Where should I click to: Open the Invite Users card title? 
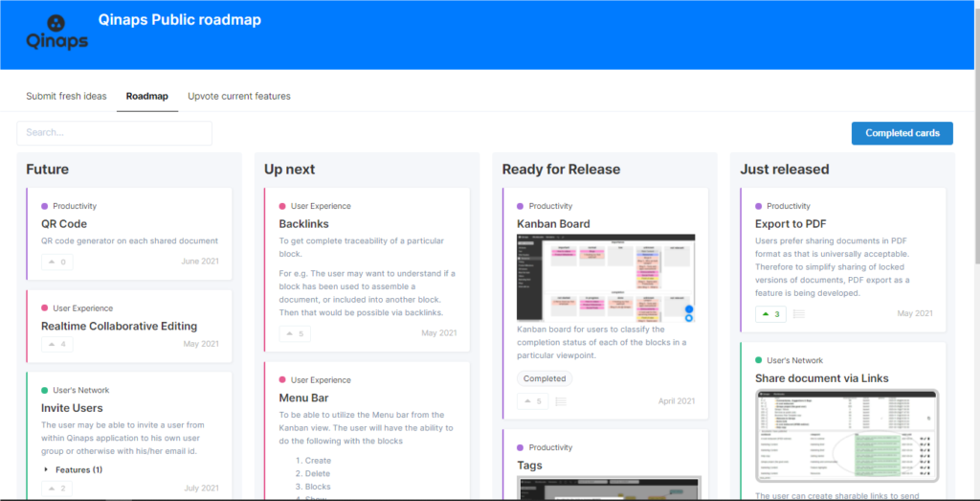[x=72, y=408]
